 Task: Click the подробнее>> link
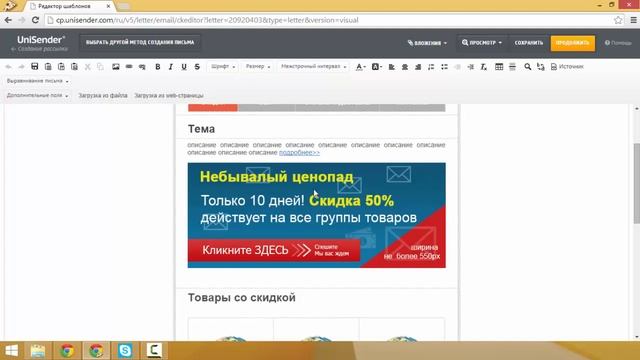(299, 152)
